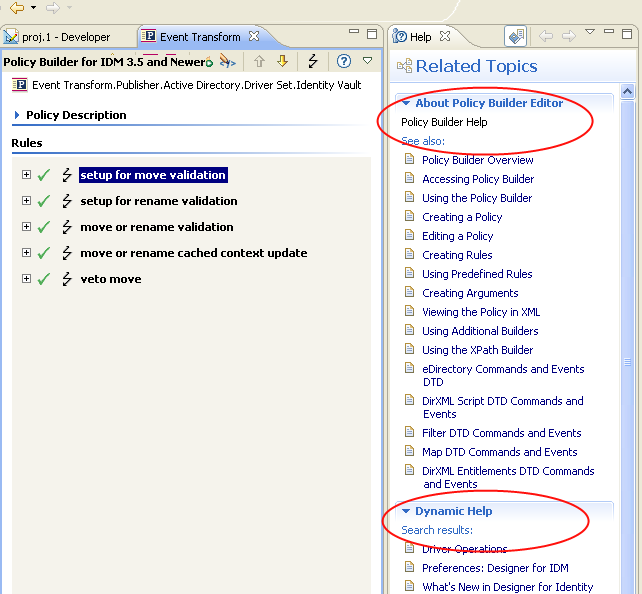This screenshot has height=594, width=642.
Task: Click lightning icon of move or rename validation
Action: 67,227
